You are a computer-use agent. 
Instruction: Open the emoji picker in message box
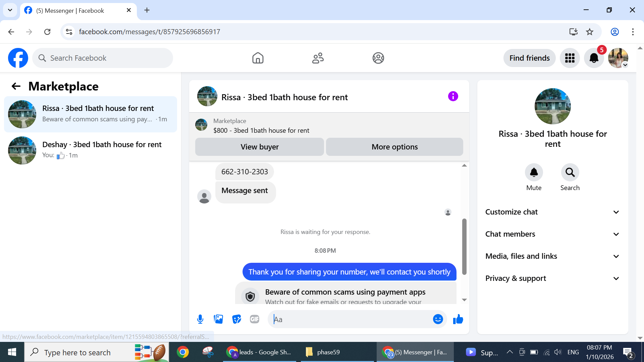[438, 319]
